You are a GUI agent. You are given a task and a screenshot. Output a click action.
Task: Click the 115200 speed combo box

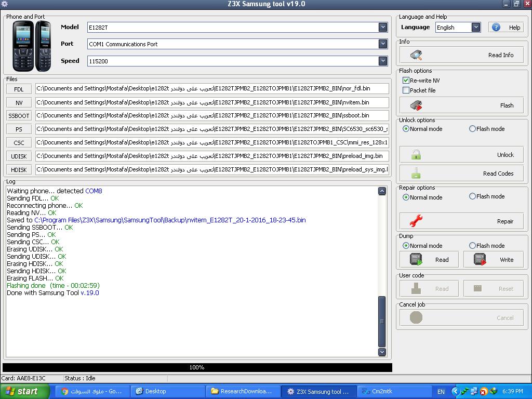(237, 61)
